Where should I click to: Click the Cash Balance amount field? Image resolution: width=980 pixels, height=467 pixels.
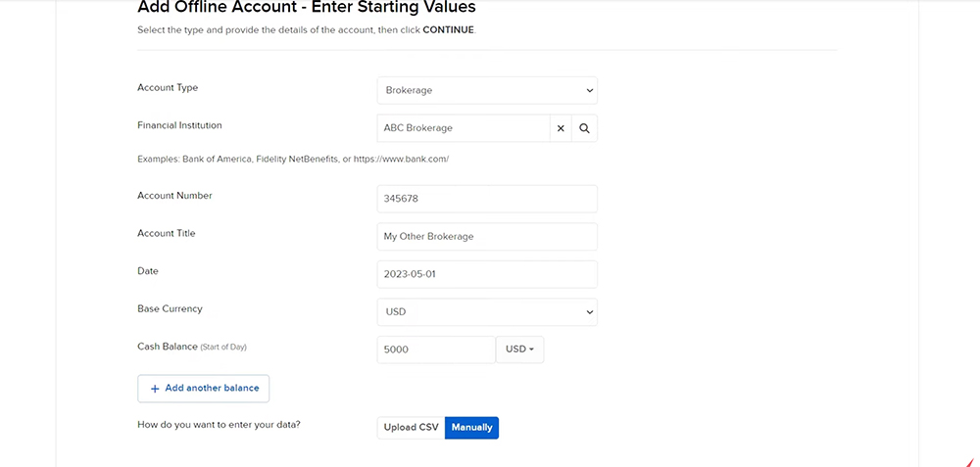[x=436, y=350]
